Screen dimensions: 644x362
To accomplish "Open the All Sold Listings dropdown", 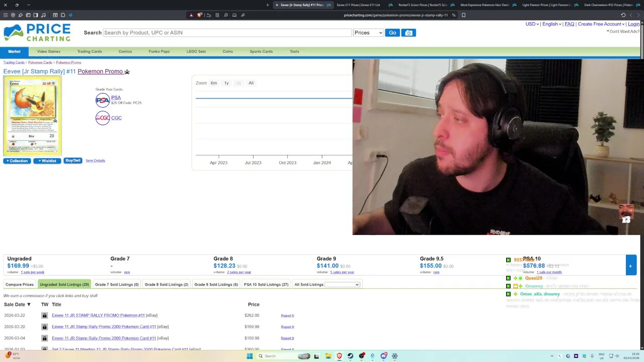I will click(342, 285).
